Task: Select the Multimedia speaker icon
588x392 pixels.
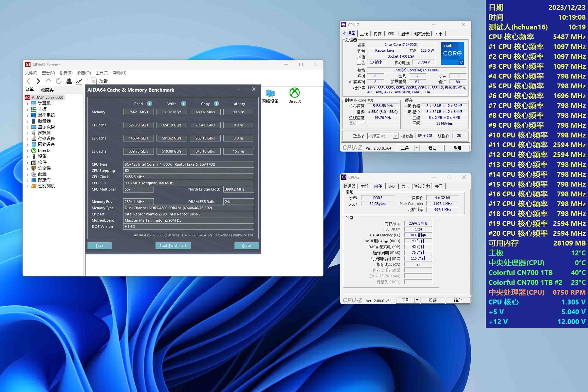Action: (x=34, y=133)
